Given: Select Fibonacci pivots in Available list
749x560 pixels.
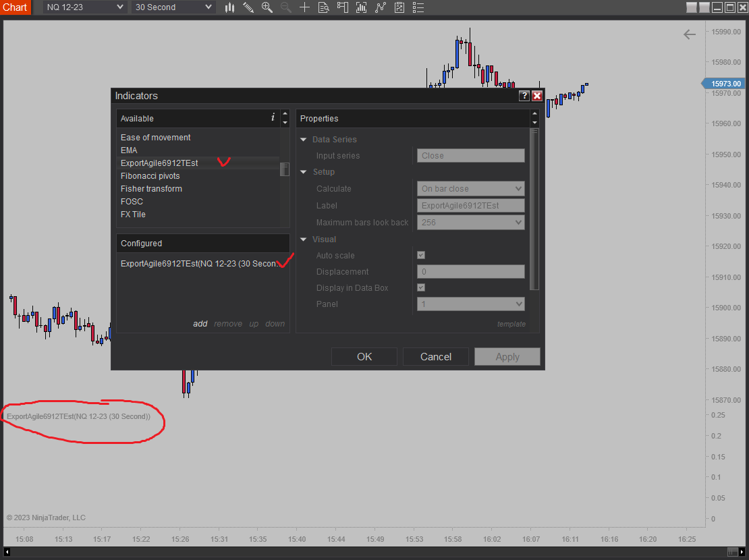Looking at the screenshot, I should (x=150, y=176).
